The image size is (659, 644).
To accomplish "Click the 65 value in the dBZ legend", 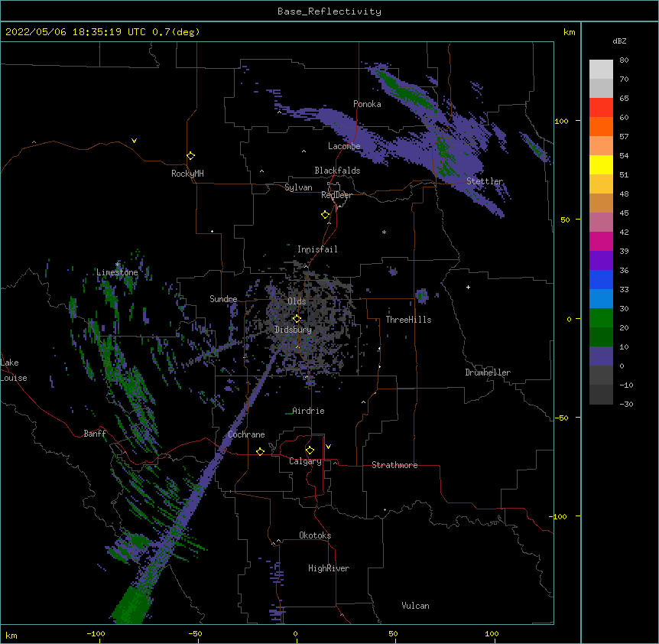I will coord(624,98).
